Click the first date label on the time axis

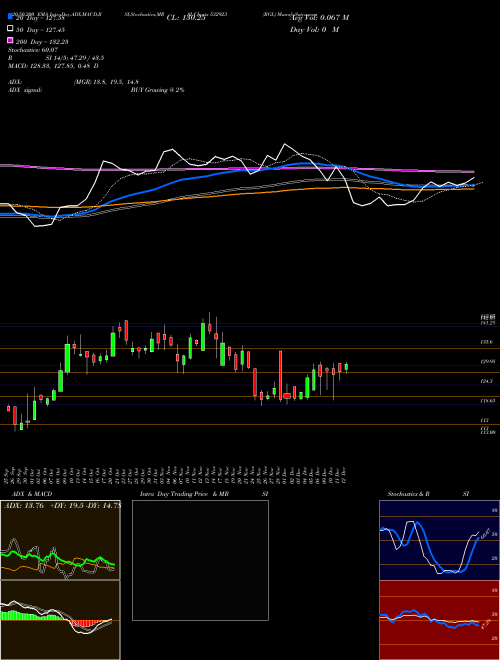coord(8,475)
